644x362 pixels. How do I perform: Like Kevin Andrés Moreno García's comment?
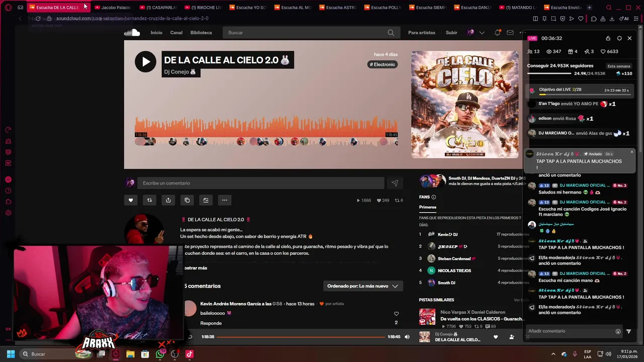pyautogui.click(x=396, y=314)
